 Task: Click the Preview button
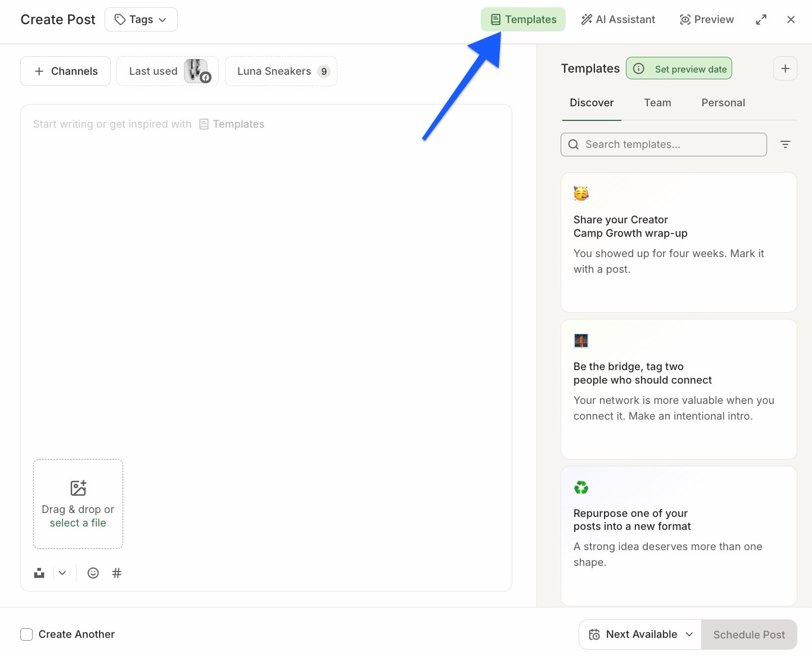tap(707, 20)
